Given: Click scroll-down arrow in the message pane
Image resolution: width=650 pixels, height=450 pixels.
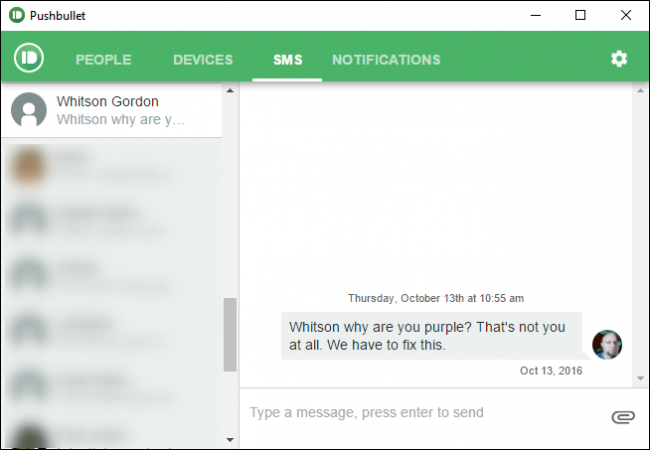Looking at the screenshot, I should coord(640,378).
